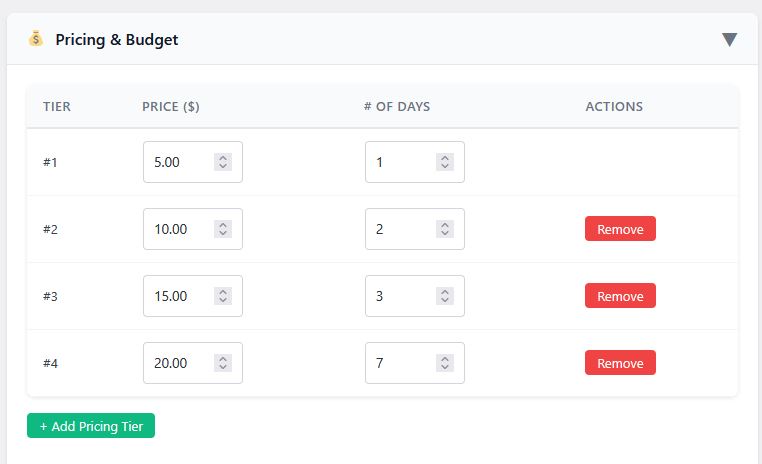Select tier #3 number of days field
Image resolution: width=762 pixels, height=464 pixels.
click(x=400, y=296)
